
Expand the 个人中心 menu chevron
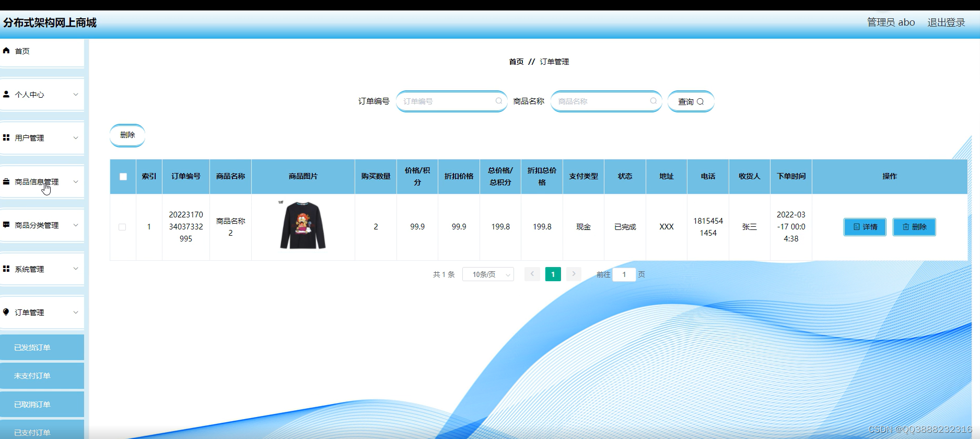click(76, 95)
